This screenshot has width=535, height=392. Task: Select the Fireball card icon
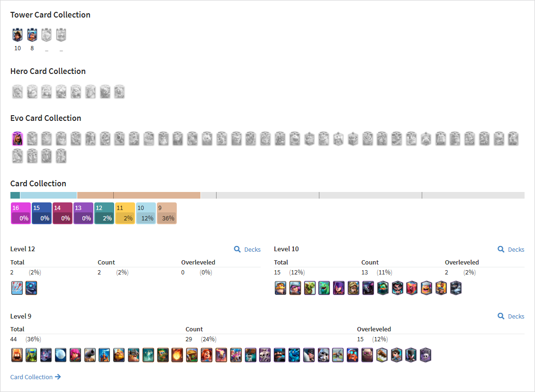pyautogui.click(x=177, y=355)
